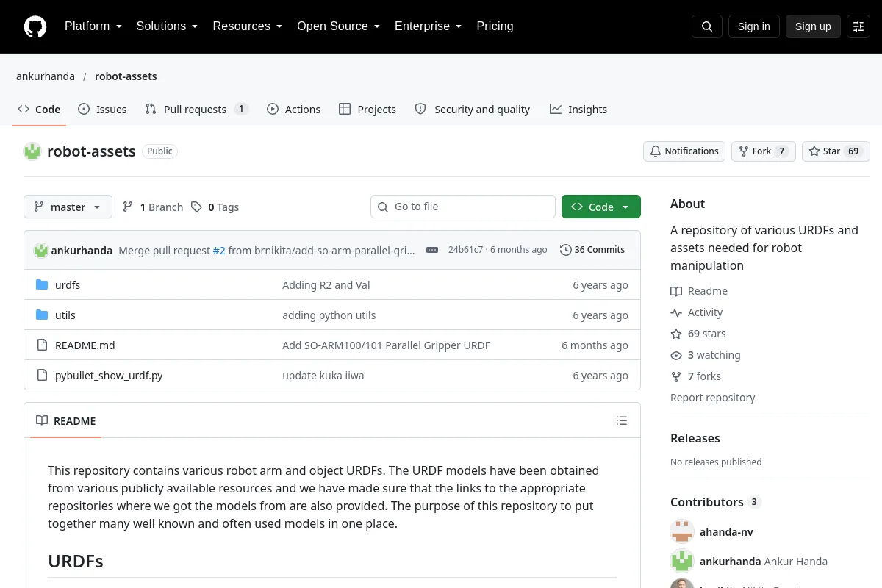Open the urdfs folder name
Screen dimensions: 882x588
[68, 285]
